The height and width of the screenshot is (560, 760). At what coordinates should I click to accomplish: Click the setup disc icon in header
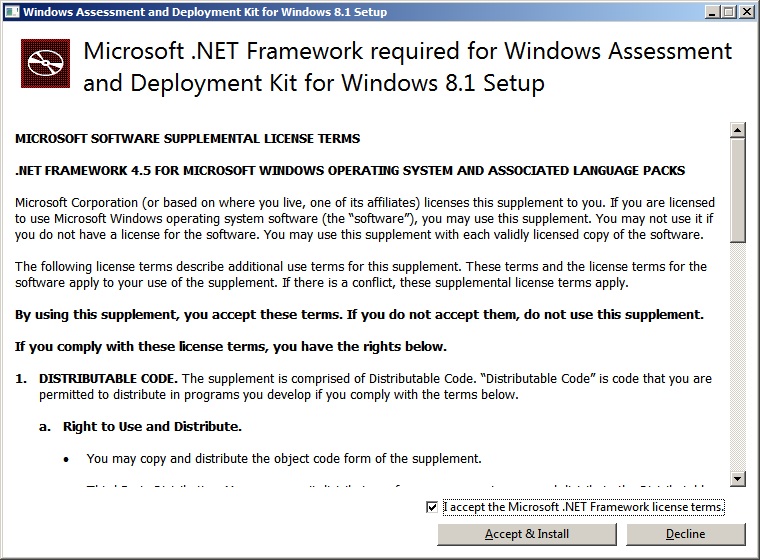pyautogui.click(x=45, y=64)
